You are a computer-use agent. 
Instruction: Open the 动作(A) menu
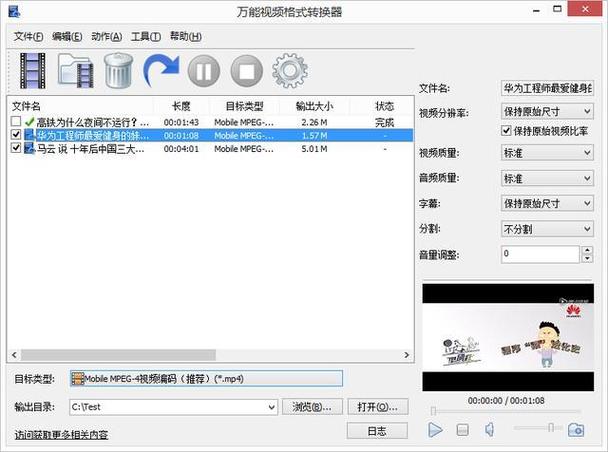(107, 36)
